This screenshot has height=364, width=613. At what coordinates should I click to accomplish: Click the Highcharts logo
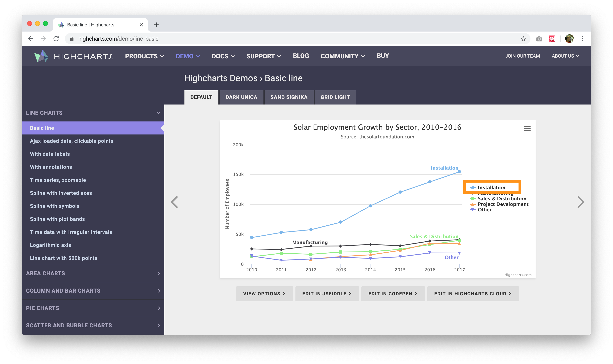click(x=74, y=56)
